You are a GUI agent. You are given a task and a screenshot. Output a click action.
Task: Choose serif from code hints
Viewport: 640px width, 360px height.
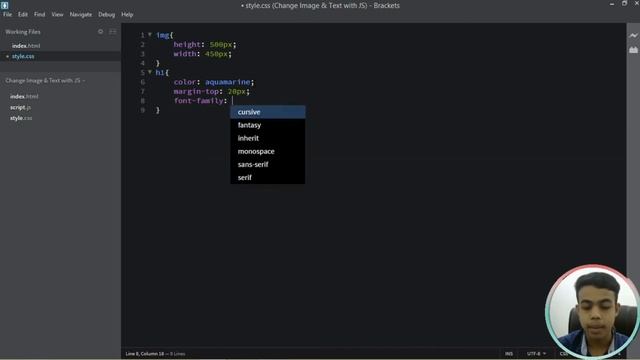pyautogui.click(x=268, y=177)
